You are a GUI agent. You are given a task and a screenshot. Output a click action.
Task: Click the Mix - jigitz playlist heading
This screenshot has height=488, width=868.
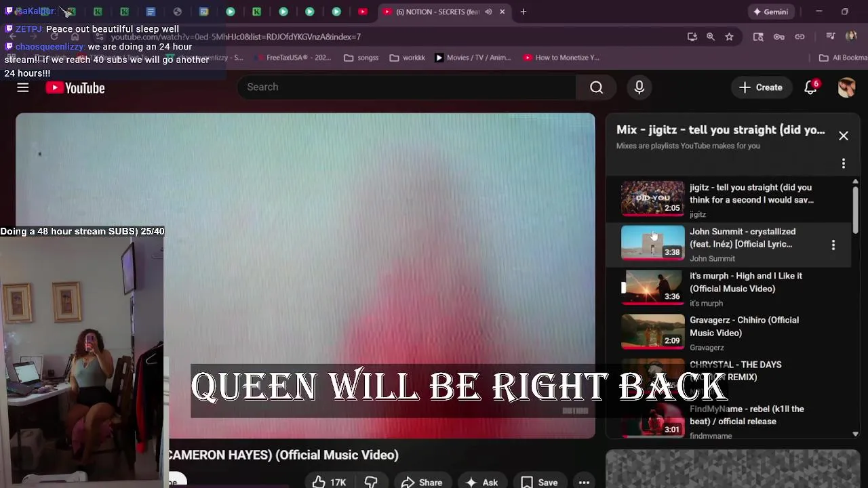(x=720, y=129)
